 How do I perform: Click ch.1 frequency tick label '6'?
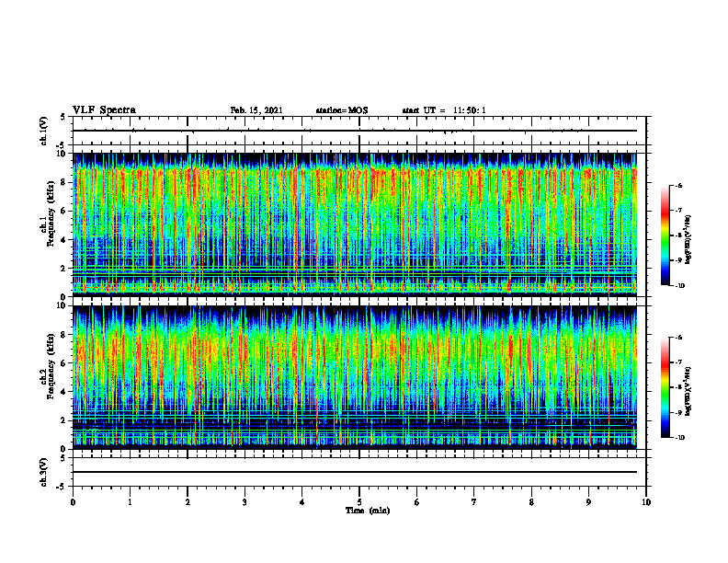63,211
